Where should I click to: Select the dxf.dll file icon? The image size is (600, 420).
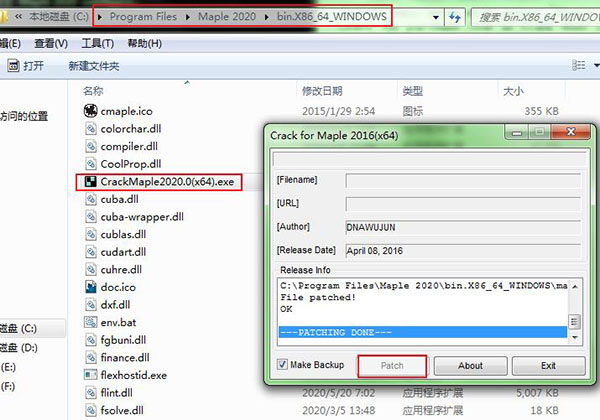tap(91, 304)
